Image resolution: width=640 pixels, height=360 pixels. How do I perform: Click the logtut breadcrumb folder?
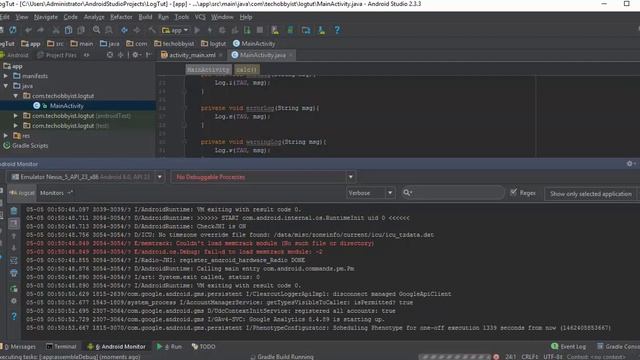coord(214,44)
